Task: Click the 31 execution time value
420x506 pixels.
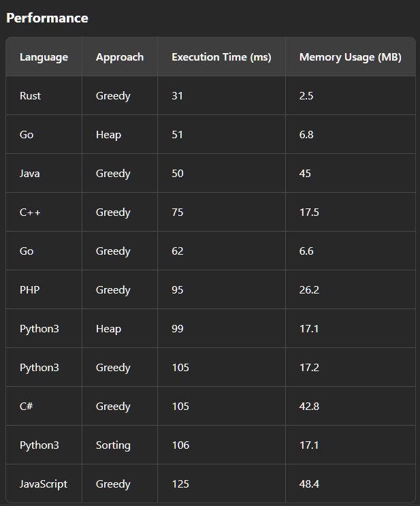Action: pos(177,96)
